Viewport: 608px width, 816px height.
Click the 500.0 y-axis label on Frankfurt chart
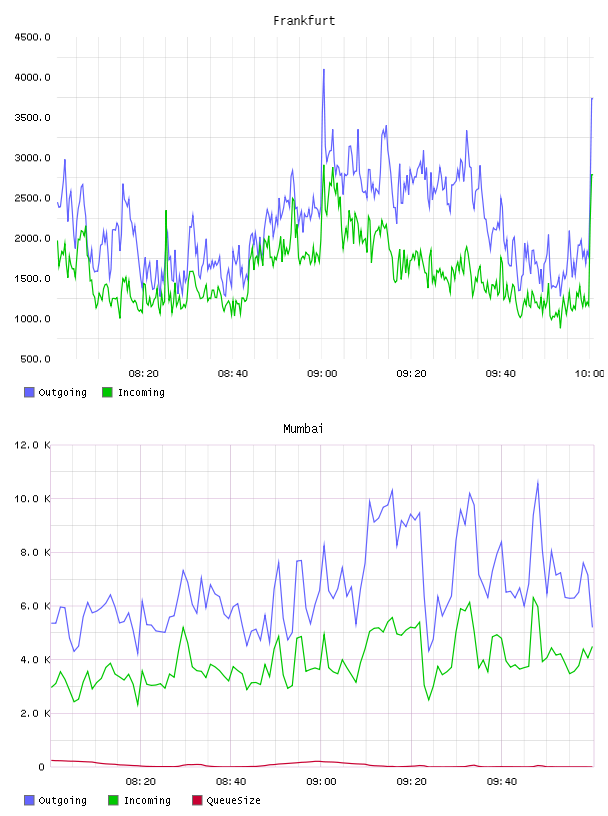point(35,359)
